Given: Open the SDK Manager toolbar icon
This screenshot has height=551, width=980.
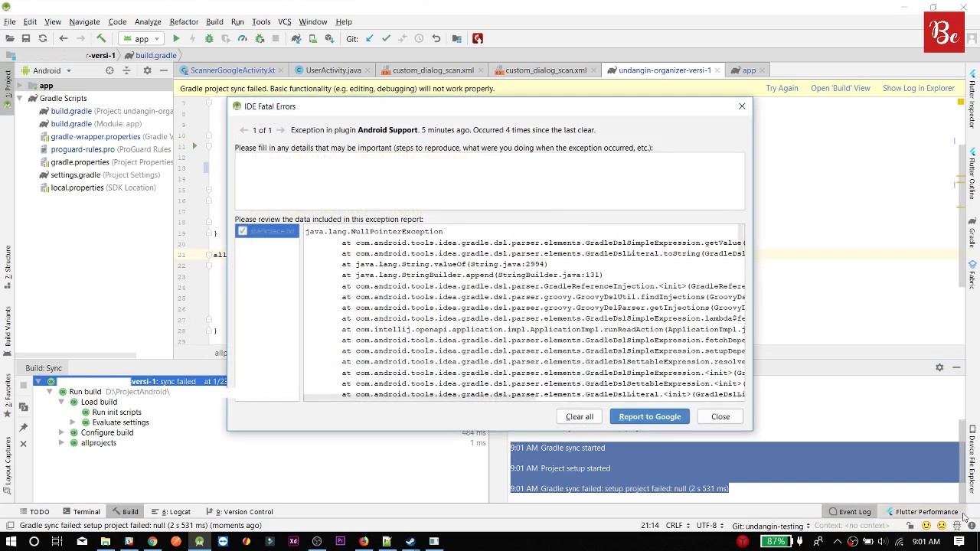Looking at the screenshot, I should coord(330,38).
